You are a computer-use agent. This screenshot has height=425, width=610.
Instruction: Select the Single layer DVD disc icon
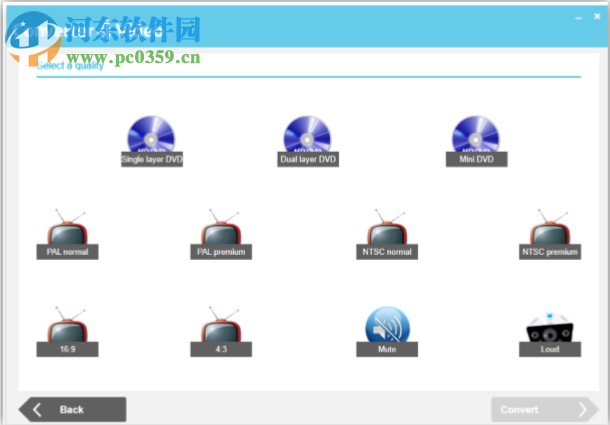[151, 134]
